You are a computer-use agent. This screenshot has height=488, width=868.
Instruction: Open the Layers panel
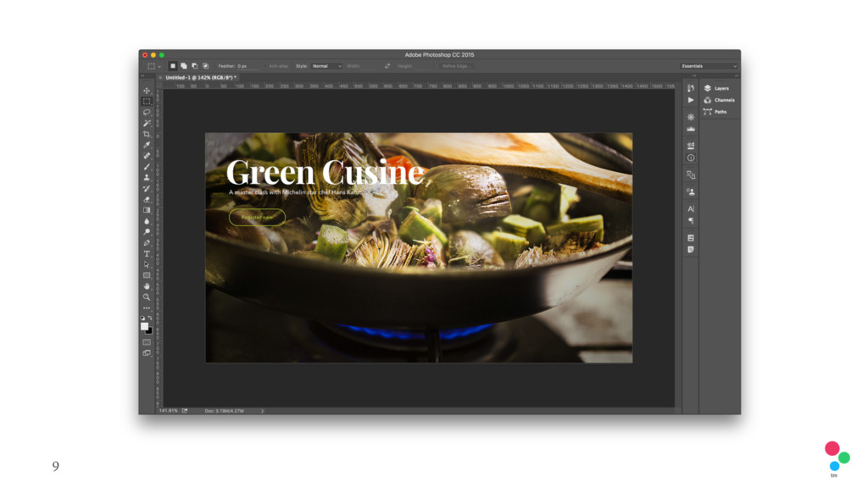pos(717,88)
